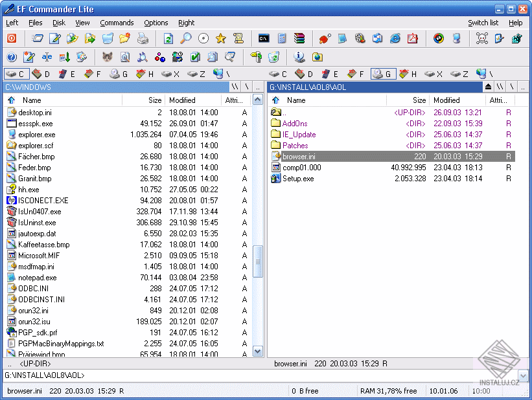The height and width of the screenshot is (400, 532).
Task: Click the cat face toolbar icon
Action: click(x=107, y=57)
